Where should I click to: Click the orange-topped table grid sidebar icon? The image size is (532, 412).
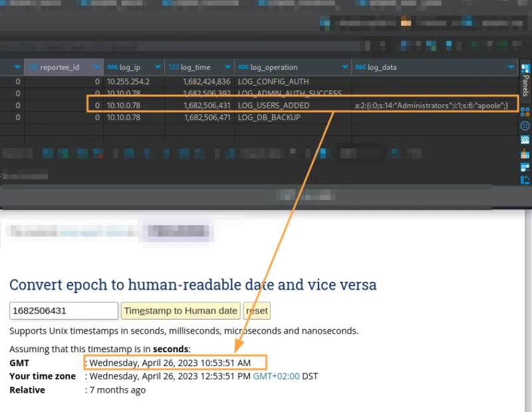click(x=525, y=154)
